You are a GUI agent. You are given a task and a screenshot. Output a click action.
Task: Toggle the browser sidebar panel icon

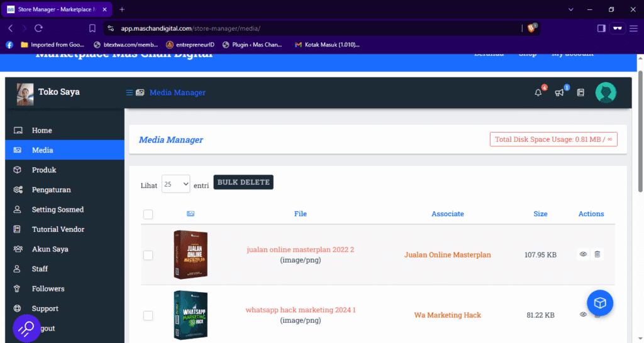point(601,28)
